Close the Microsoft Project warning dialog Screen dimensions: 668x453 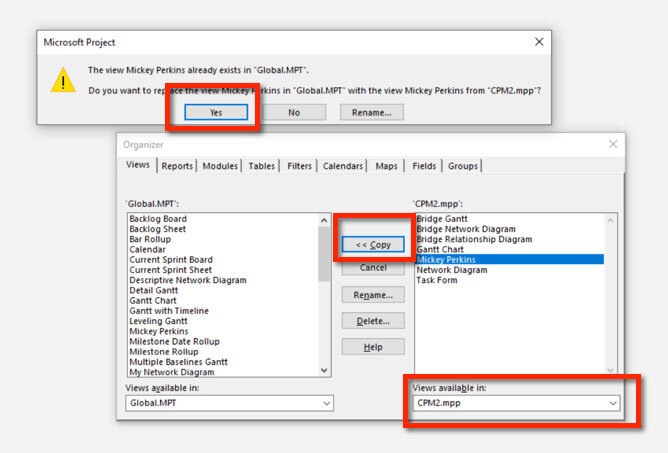pos(539,42)
